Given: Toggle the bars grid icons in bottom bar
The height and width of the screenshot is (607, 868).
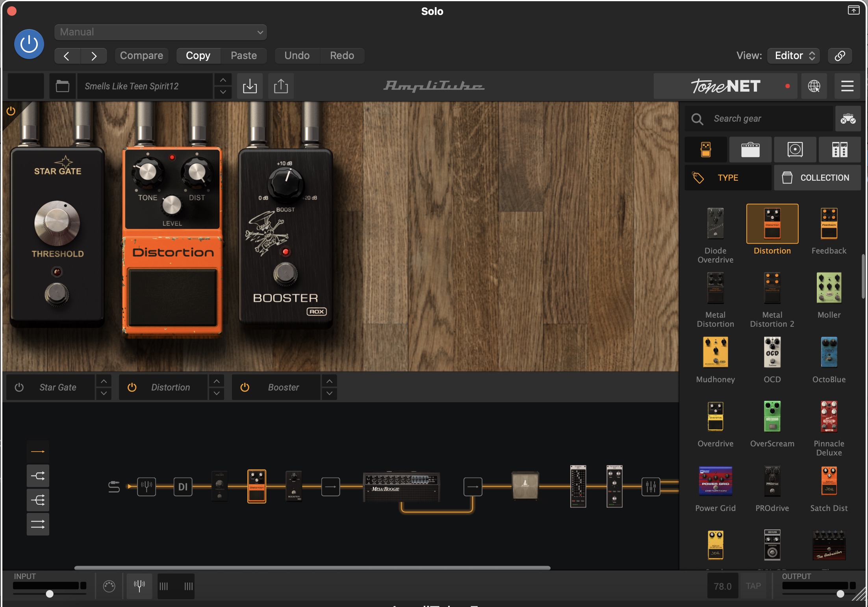Looking at the screenshot, I should pos(176,586).
